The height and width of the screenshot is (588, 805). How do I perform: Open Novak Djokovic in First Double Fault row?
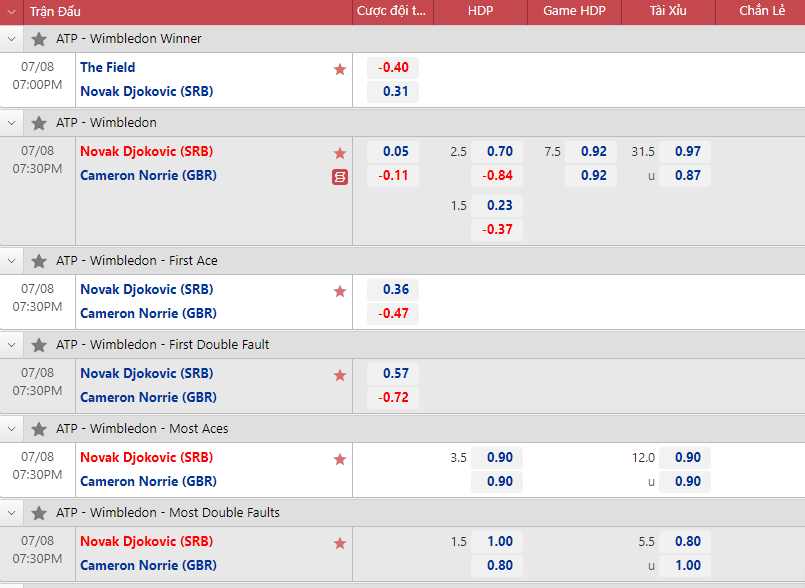(x=147, y=373)
